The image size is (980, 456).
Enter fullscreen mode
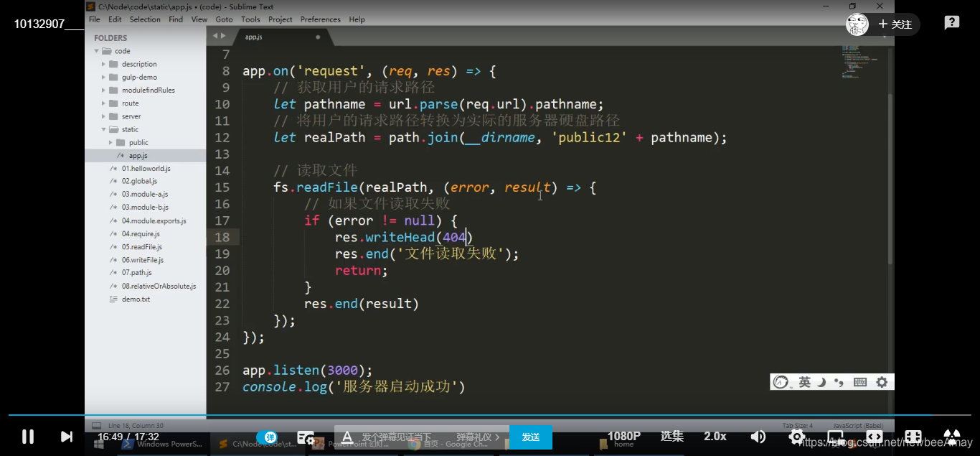(x=952, y=437)
